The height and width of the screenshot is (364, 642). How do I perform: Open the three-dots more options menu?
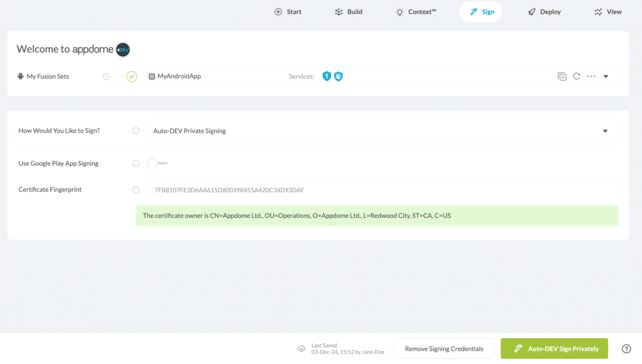(x=591, y=77)
